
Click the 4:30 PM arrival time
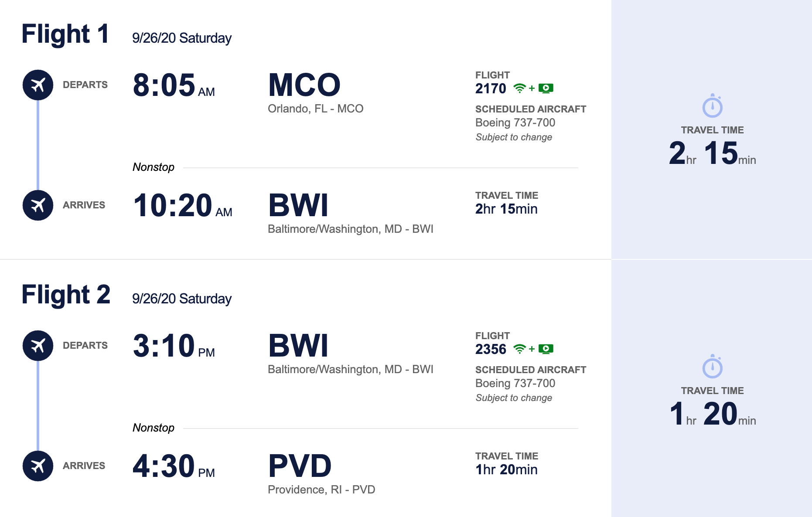(174, 466)
